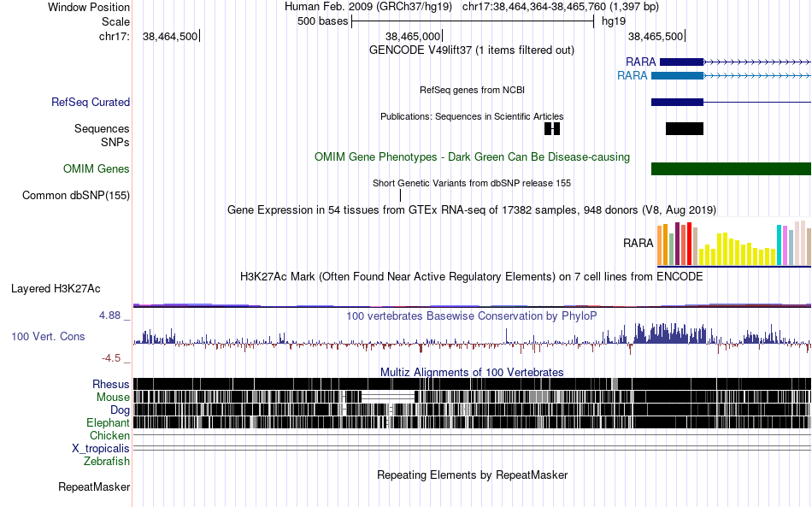Open the 100 Vert. Cons track label
This screenshot has height=507, width=812.
[x=48, y=336]
